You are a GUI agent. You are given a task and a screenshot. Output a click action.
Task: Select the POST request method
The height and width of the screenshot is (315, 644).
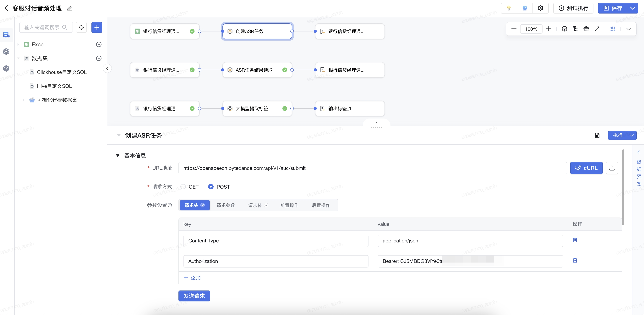coord(211,187)
